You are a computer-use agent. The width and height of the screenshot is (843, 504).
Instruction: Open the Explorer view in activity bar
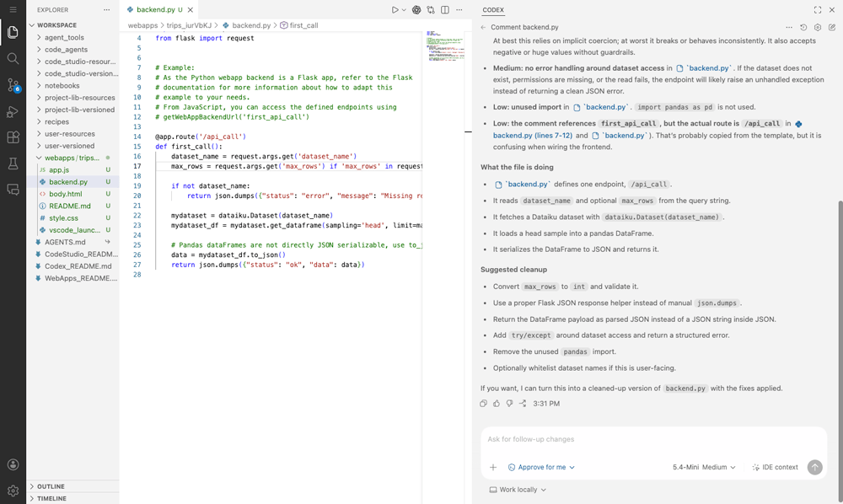click(x=13, y=32)
